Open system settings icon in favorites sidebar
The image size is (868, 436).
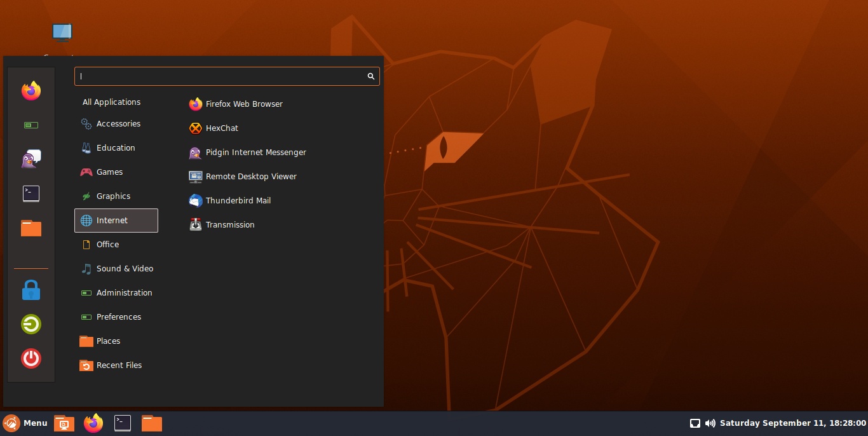point(31,125)
